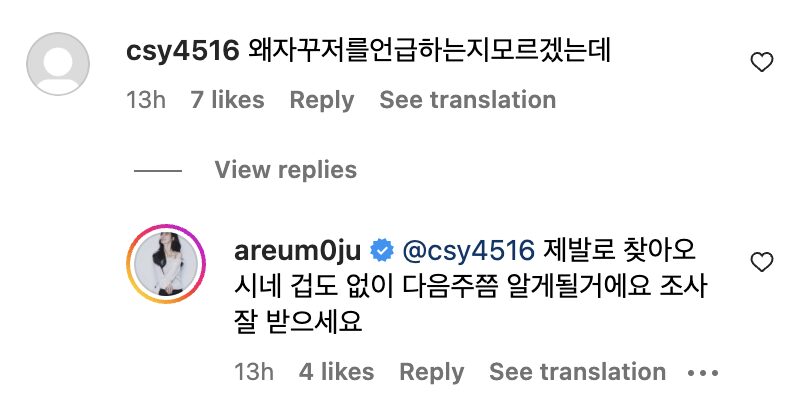View areum0ju's story via profile picture

coord(166,263)
